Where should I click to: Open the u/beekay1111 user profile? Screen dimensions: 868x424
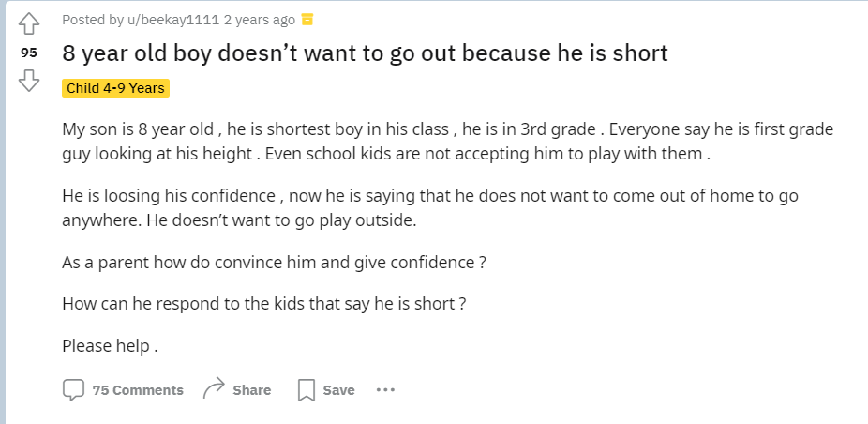(155, 20)
